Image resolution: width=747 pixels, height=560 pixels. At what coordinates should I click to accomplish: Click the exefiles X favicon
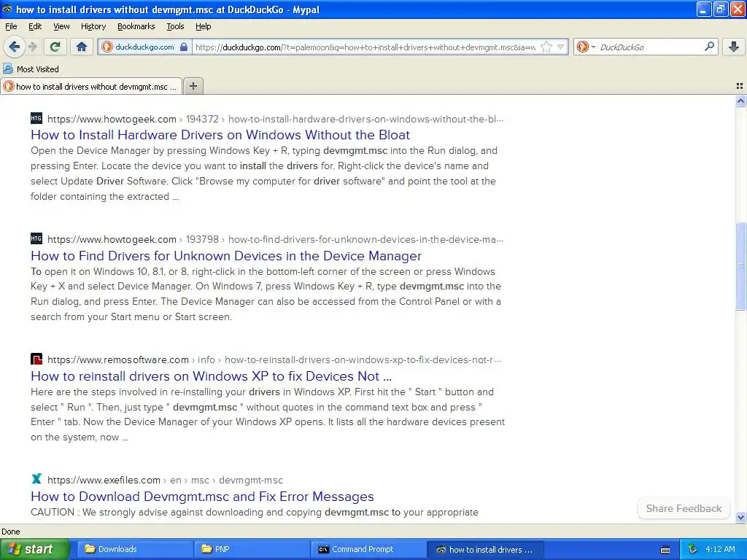pyautogui.click(x=36, y=478)
